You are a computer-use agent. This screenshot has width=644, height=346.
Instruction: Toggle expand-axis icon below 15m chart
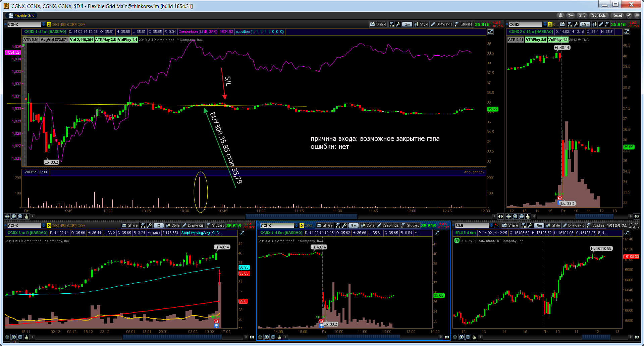click(637, 216)
